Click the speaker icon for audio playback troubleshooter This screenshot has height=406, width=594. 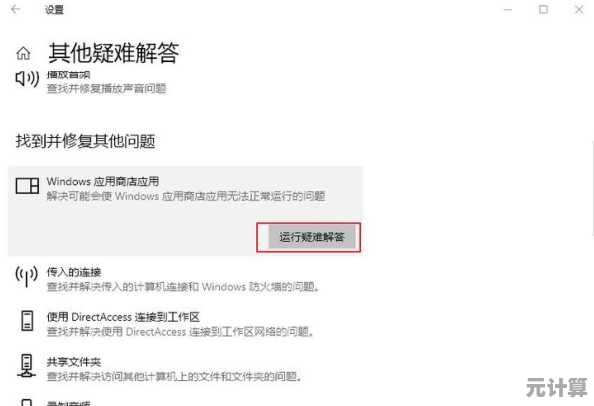coord(27,79)
